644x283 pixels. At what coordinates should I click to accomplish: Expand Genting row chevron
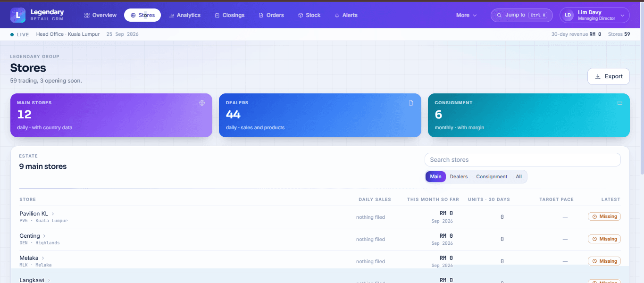[44, 236]
